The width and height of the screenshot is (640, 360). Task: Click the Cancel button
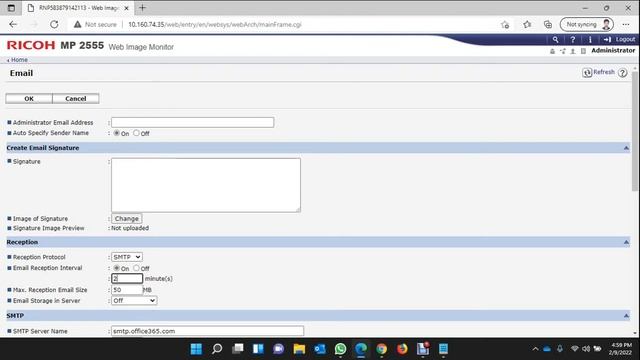point(76,99)
